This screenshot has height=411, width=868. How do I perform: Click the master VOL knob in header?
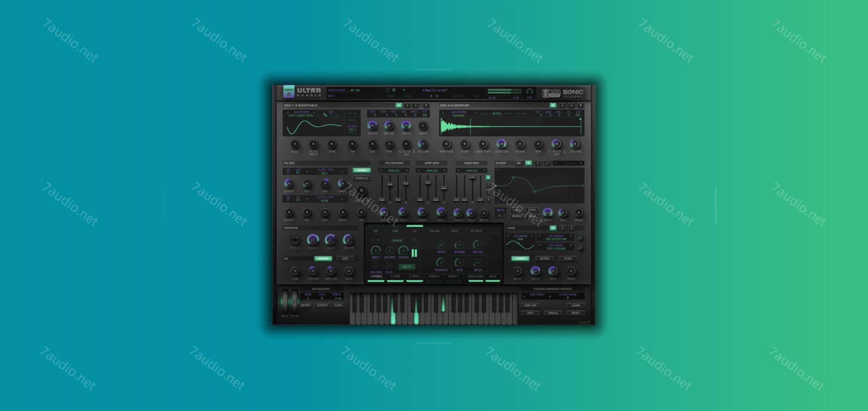coord(529,92)
